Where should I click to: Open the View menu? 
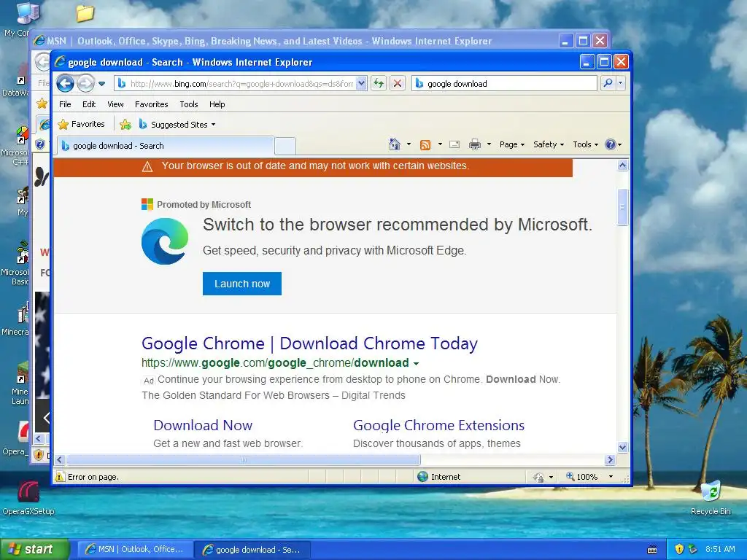click(115, 104)
